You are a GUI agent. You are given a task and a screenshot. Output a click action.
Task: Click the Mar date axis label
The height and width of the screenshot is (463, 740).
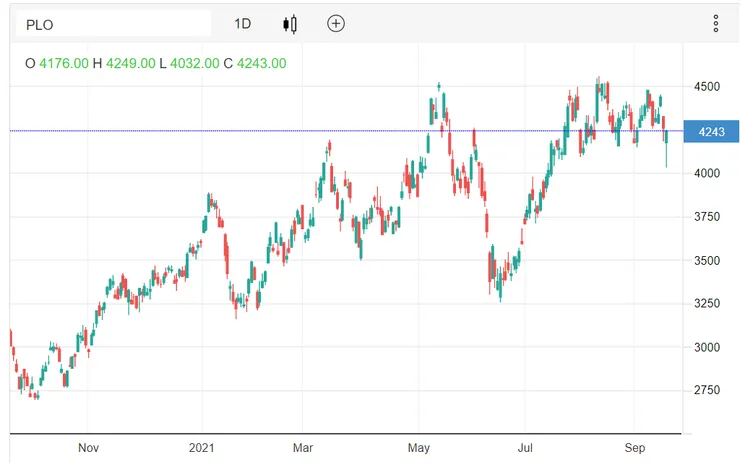[303, 447]
